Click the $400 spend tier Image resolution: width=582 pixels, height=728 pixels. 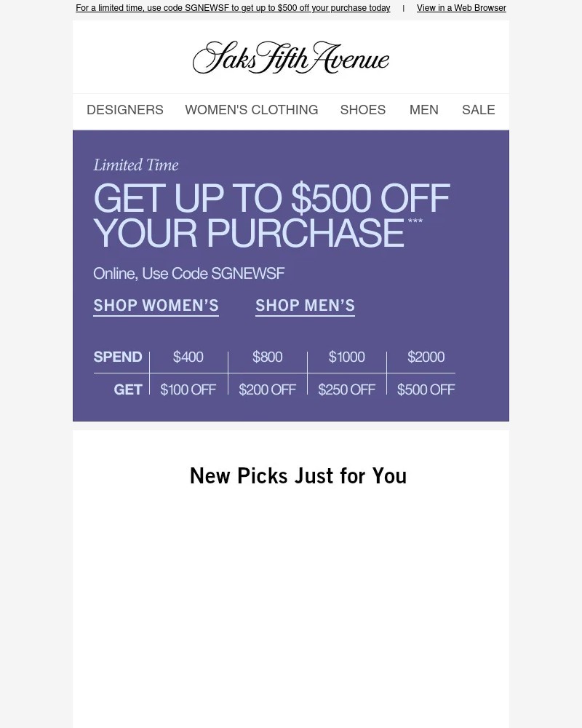coord(188,357)
